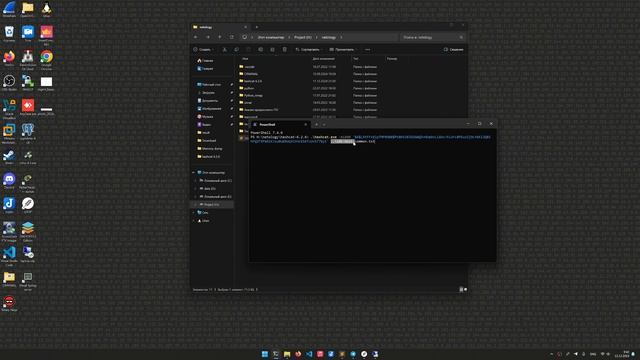
Task: Click Firefox icon on the taskbar
Action: (x=298, y=354)
